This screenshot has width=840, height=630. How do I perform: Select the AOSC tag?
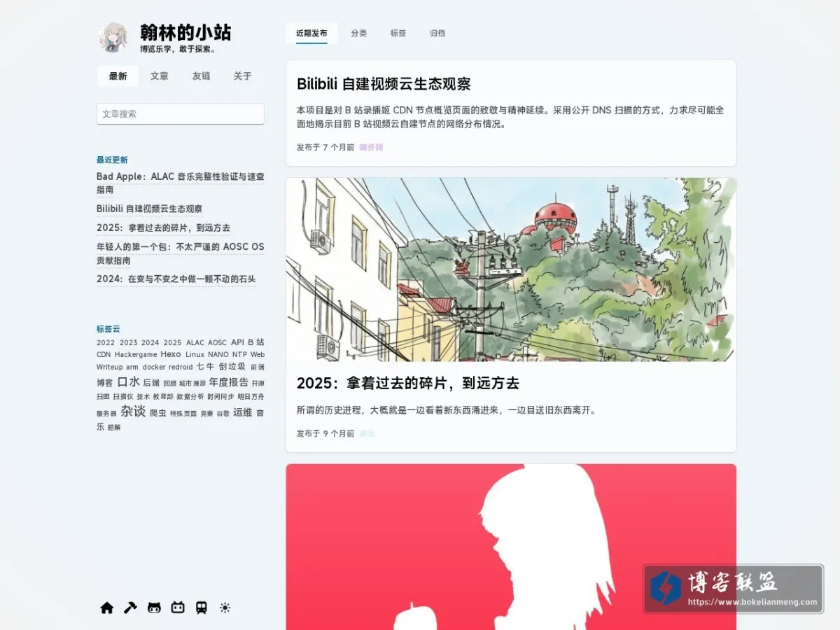click(218, 343)
